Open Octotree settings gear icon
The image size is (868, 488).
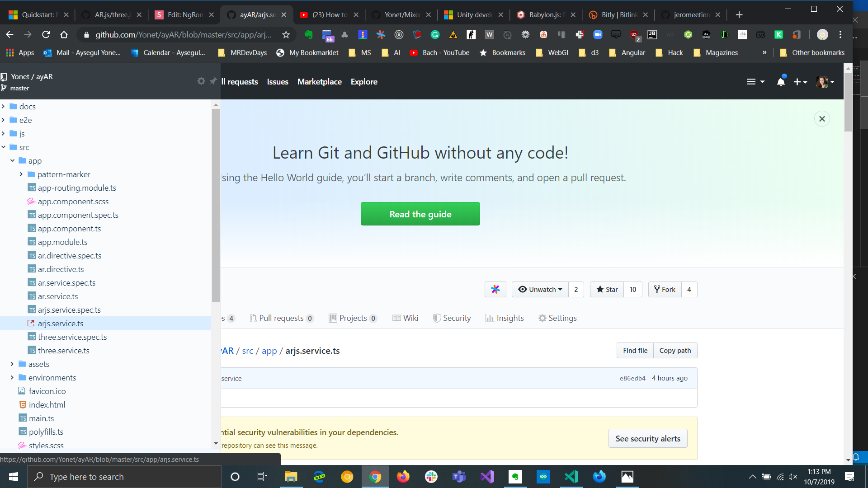(201, 81)
